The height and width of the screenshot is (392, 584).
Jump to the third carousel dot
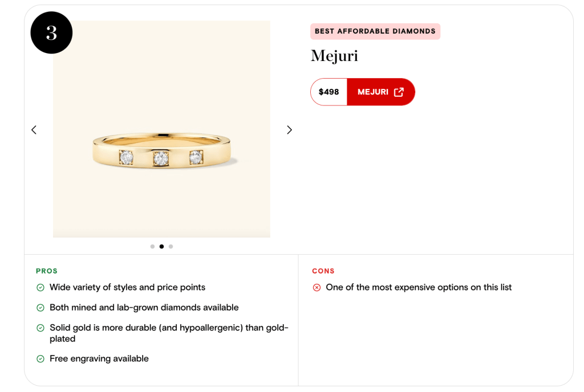click(x=171, y=247)
